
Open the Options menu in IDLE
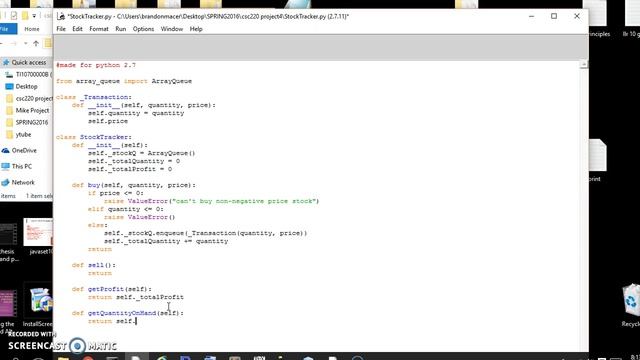[x=143, y=29]
